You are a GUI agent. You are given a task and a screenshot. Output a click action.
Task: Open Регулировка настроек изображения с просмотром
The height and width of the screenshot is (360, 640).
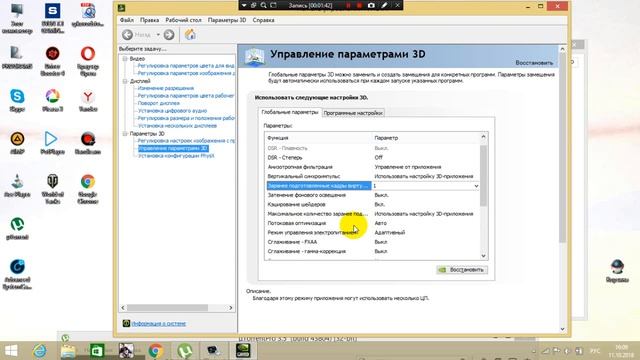[186, 141]
